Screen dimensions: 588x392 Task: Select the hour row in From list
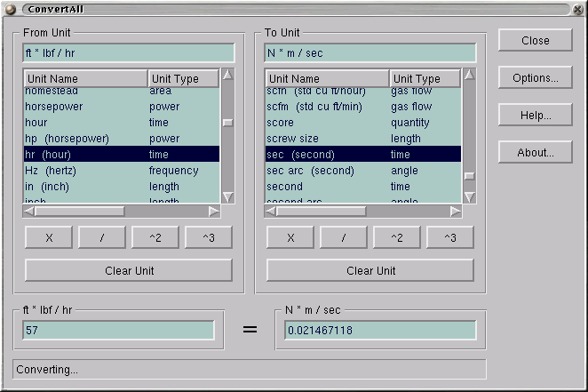122,123
